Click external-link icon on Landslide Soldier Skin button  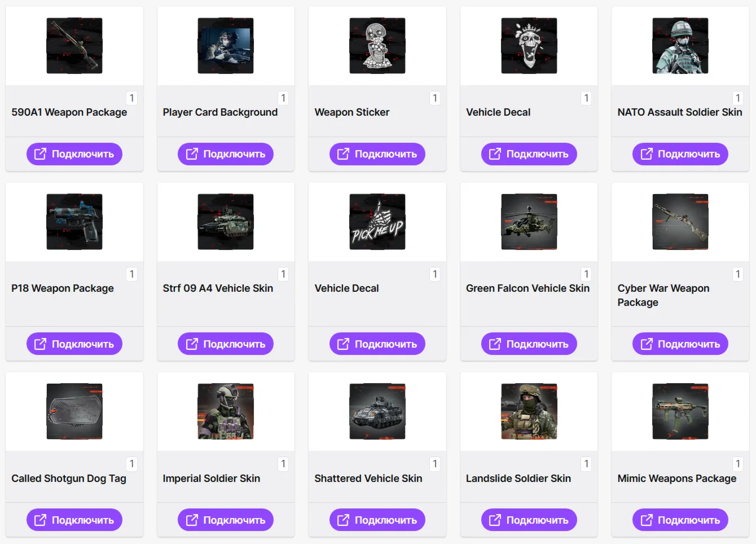click(x=495, y=520)
